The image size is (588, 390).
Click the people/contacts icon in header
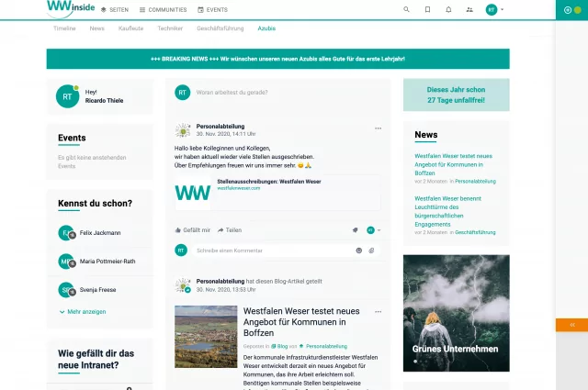[x=469, y=9]
